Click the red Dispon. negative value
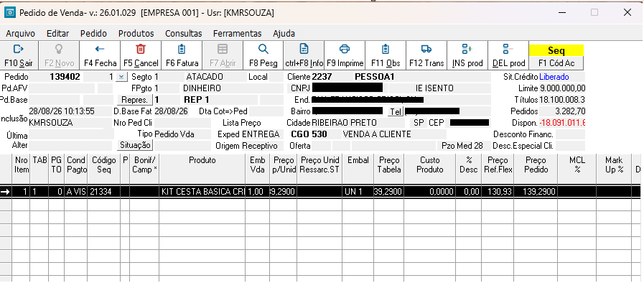644x283 pixels. 562,123
